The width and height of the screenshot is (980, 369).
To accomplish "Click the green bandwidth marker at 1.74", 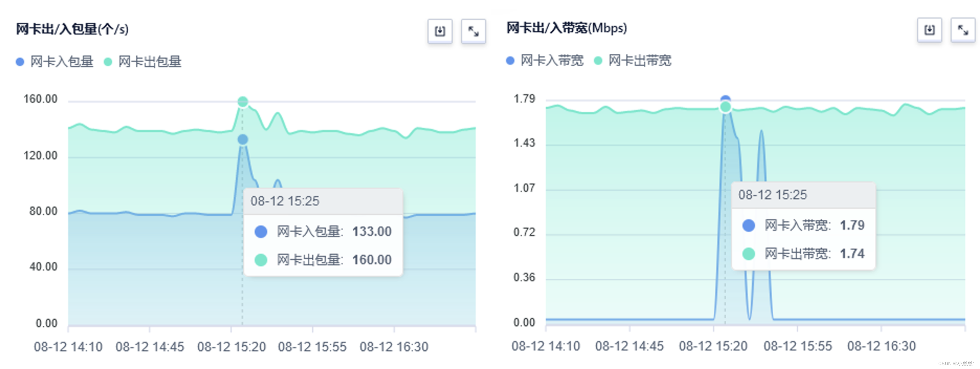I will (725, 107).
